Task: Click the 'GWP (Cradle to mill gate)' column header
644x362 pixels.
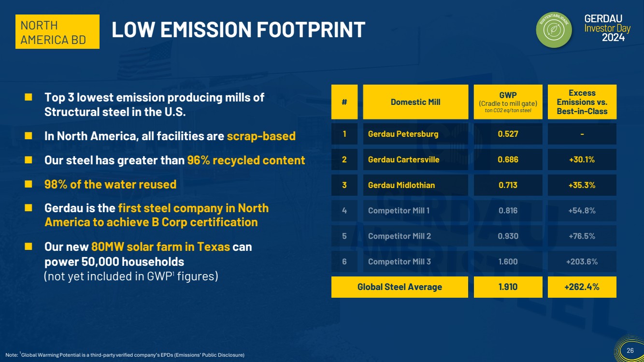Action: click(x=508, y=102)
